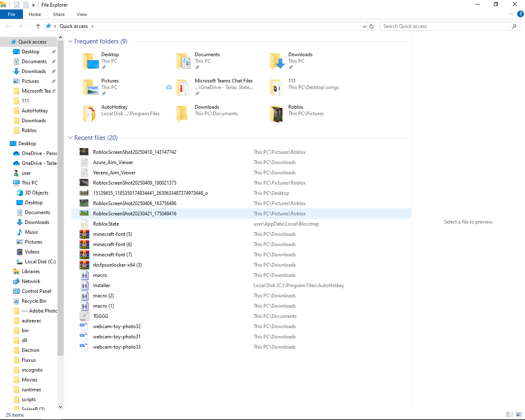Collapse the Frequent folders group
This screenshot has height=420, width=525.
(70, 41)
